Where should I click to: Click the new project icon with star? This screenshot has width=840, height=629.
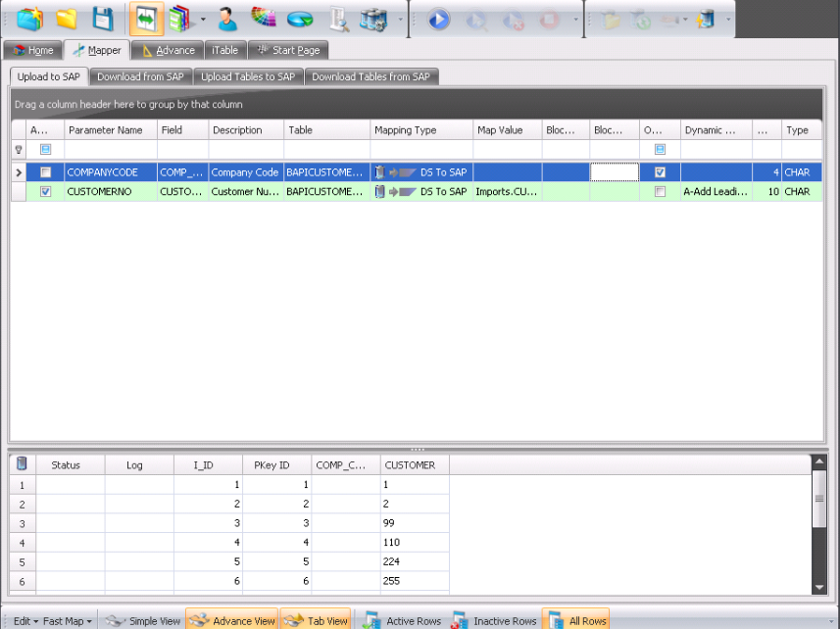[29, 19]
